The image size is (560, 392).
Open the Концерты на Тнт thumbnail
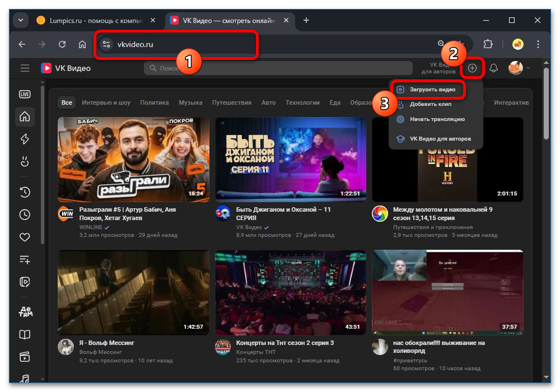[290, 292]
